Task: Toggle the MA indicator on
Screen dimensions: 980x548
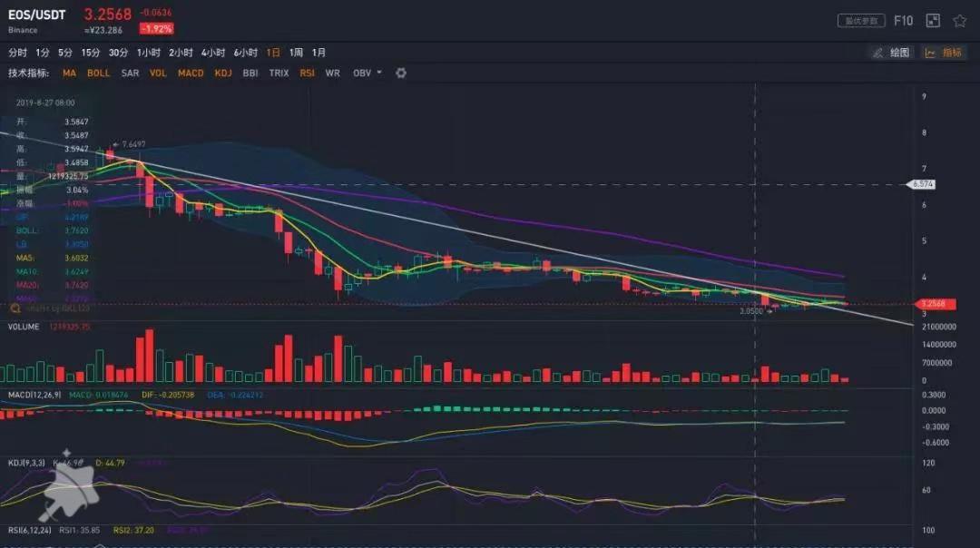Action: (69, 73)
